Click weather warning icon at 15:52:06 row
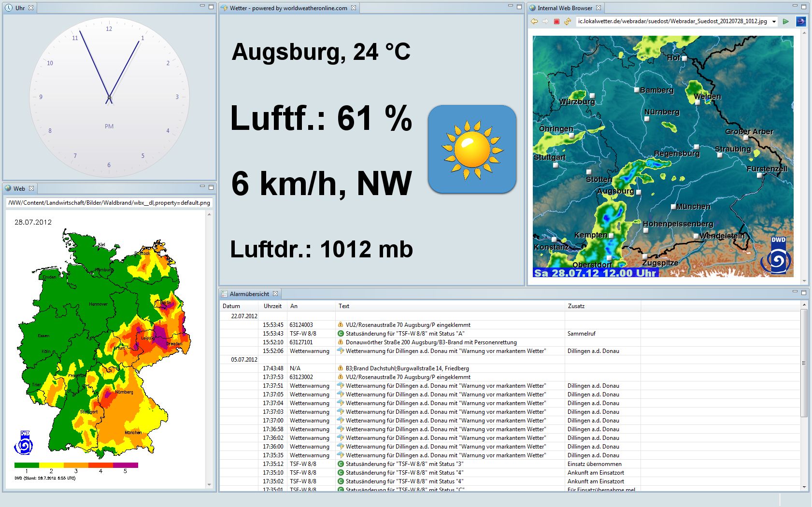This screenshot has height=507, width=812. pos(341,351)
